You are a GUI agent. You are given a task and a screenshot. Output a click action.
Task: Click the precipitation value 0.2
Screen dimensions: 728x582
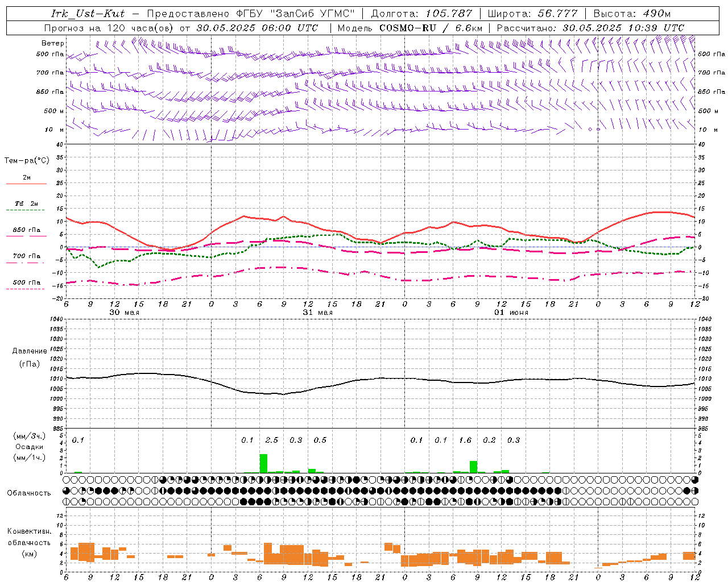coord(489,440)
